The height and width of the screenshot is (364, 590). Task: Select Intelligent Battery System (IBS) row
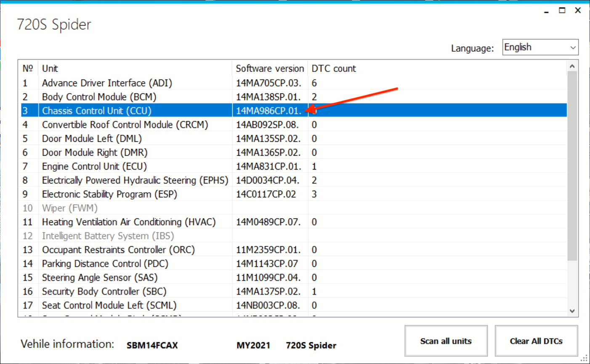(294, 236)
